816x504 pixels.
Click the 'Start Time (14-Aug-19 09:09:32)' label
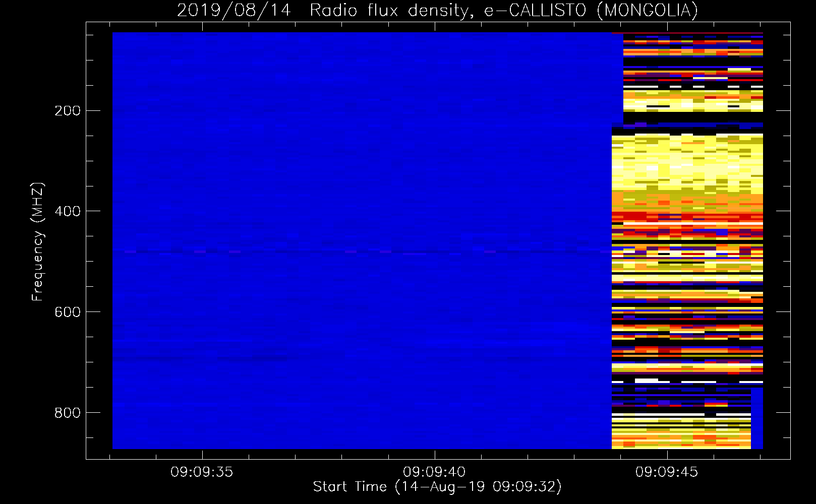pyautogui.click(x=437, y=487)
